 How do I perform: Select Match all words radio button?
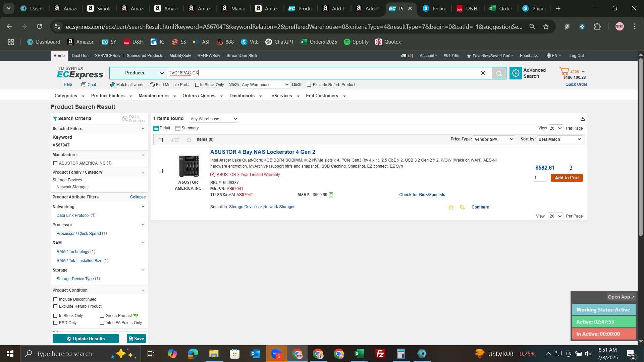coord(113,85)
